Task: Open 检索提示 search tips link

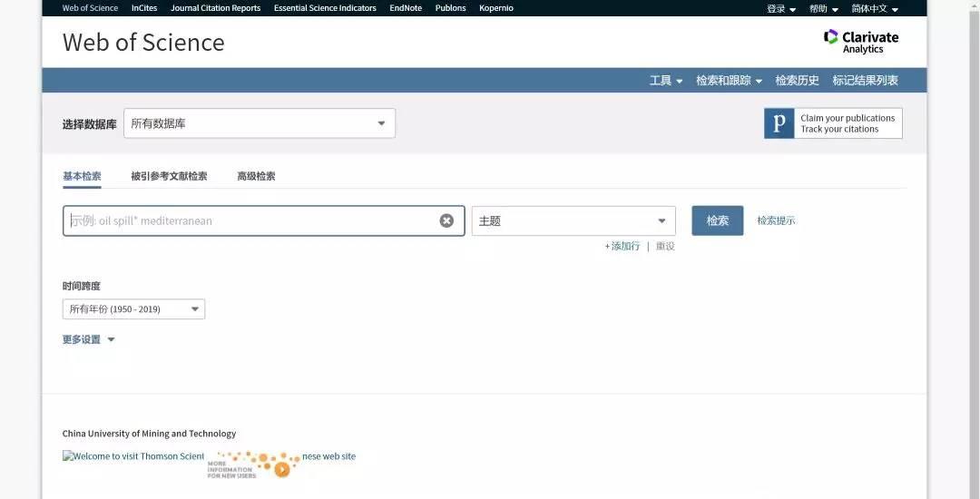Action: coord(776,220)
